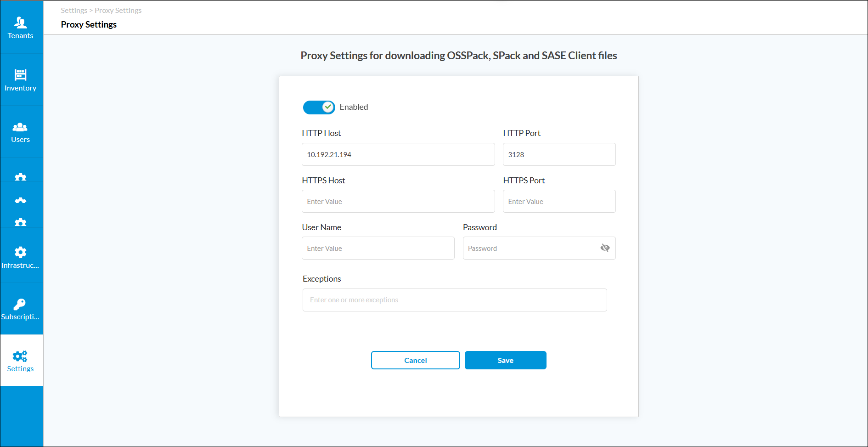This screenshot has width=868, height=447.
Task: Focus the User Name field
Action: click(x=378, y=248)
